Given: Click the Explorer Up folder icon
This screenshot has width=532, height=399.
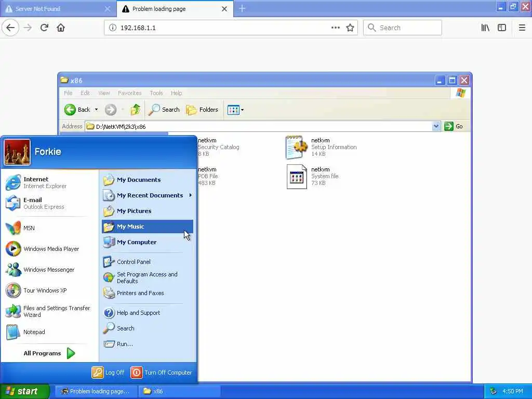Looking at the screenshot, I should tap(136, 110).
